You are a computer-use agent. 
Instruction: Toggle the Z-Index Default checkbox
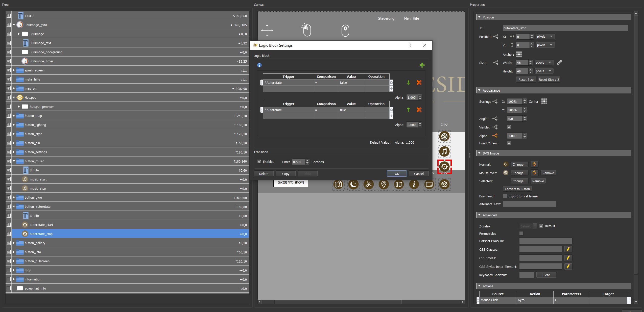[x=541, y=226]
